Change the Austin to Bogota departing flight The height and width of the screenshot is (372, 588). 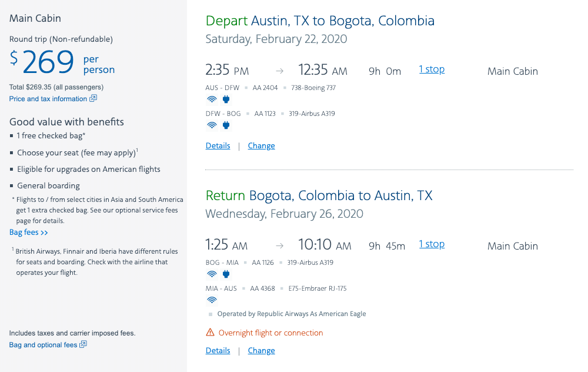click(261, 146)
